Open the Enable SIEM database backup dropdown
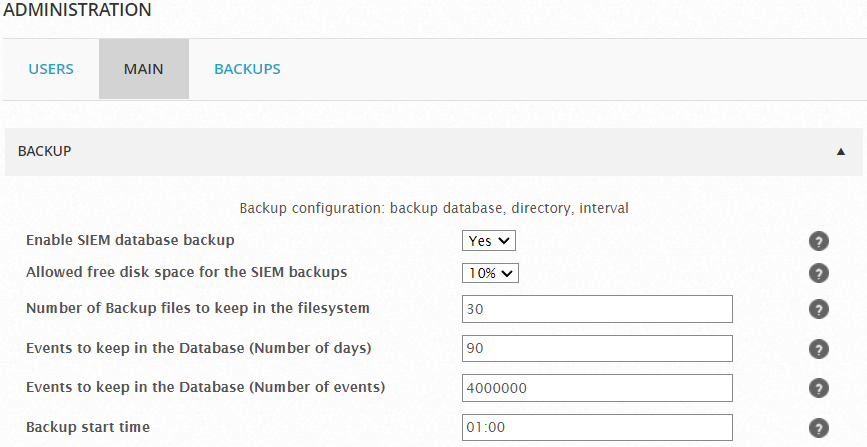The width and height of the screenshot is (867, 447). click(x=489, y=241)
